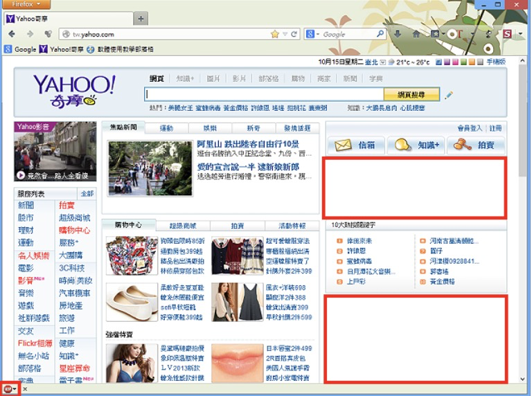The height and width of the screenshot is (396, 532).
Task: Expand the search engine dropdown beside Google icon
Action: 318,34
